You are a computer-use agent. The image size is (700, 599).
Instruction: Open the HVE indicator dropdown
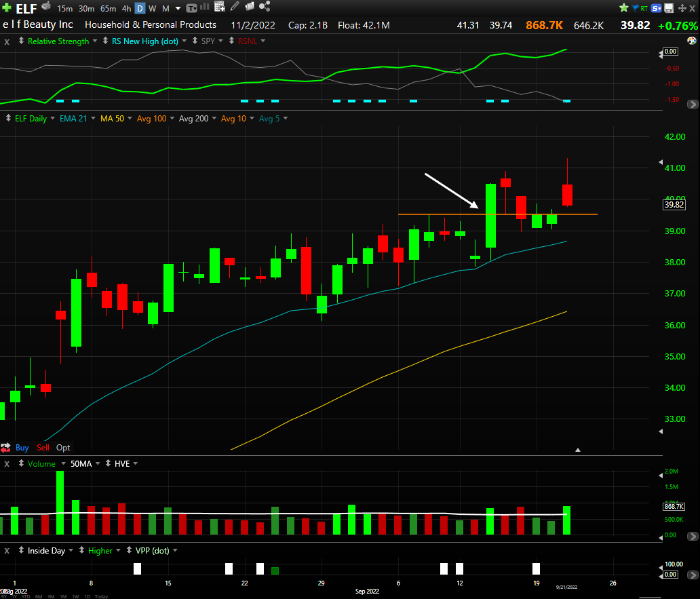pyautogui.click(x=135, y=464)
